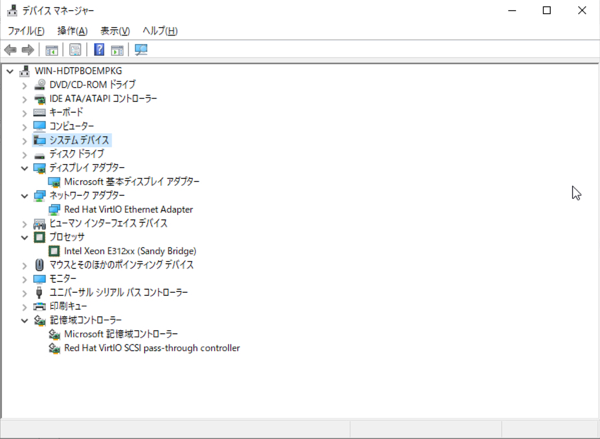Click the WIN-HDTPBOEMPKG computer icon
The image size is (600, 439).
point(24,71)
